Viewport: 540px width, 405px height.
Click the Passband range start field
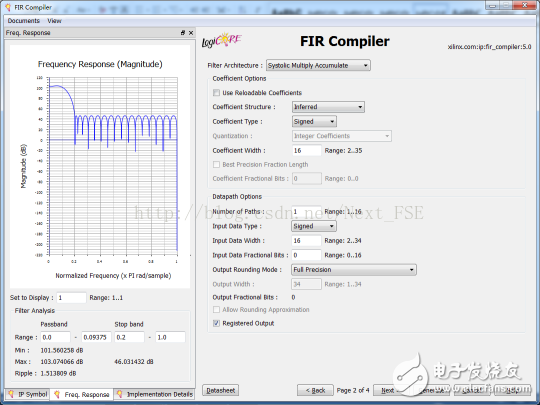pos(55,337)
